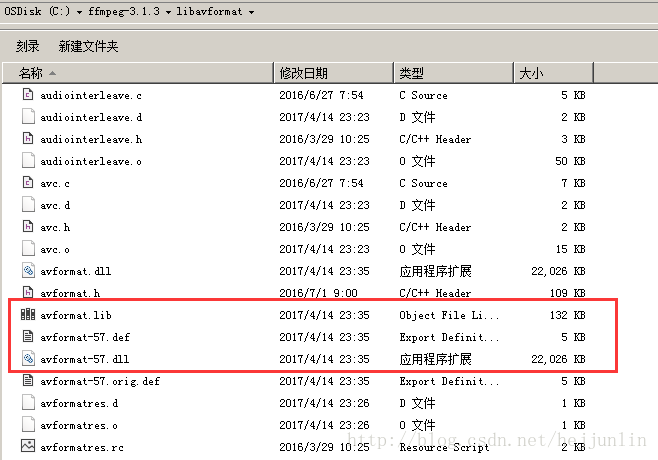
Task: Click the Object File Li... type cell
Action: pyautogui.click(x=449, y=315)
